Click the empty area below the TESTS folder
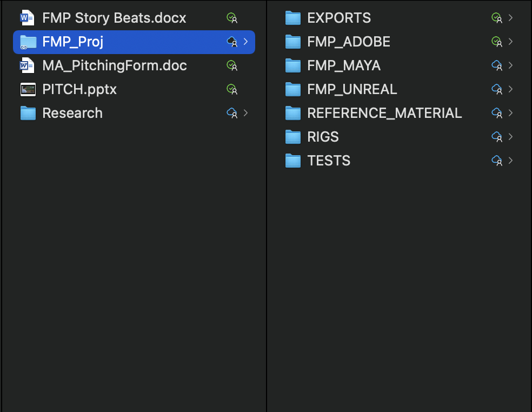532x412 pixels. (398, 289)
